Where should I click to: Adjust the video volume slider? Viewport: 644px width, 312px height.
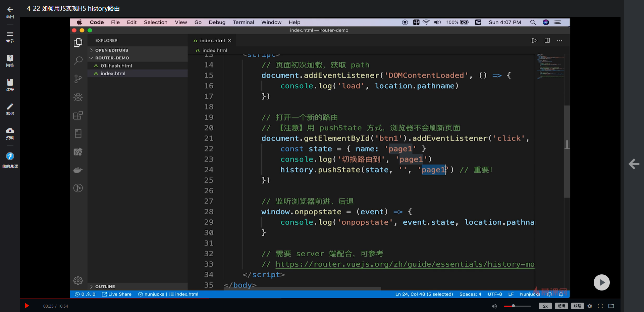click(x=517, y=306)
